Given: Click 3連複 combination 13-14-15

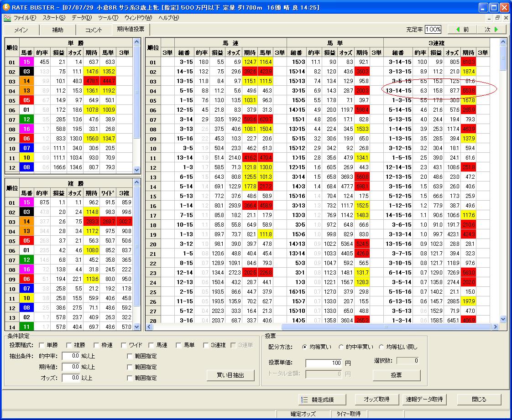Looking at the screenshot, I should (398, 90).
